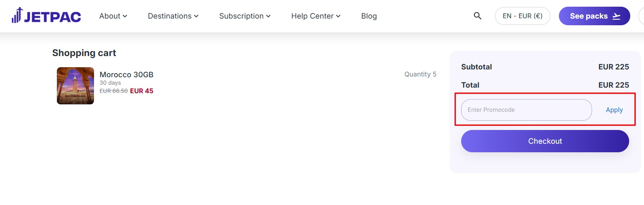Screen dimensions: 644x205
Task: Apply the promo code
Action: pos(614,110)
